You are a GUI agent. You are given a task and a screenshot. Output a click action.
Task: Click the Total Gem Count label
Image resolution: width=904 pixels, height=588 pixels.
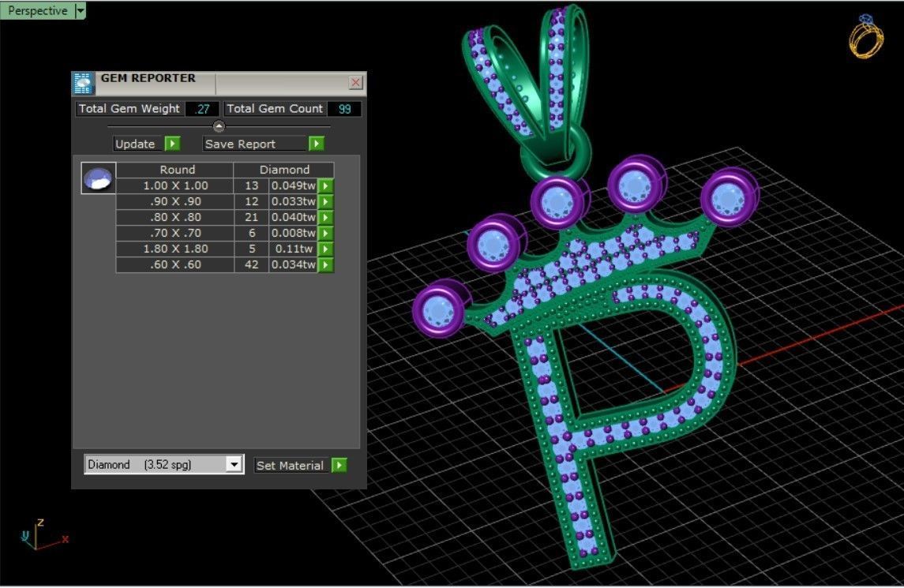[x=275, y=108]
